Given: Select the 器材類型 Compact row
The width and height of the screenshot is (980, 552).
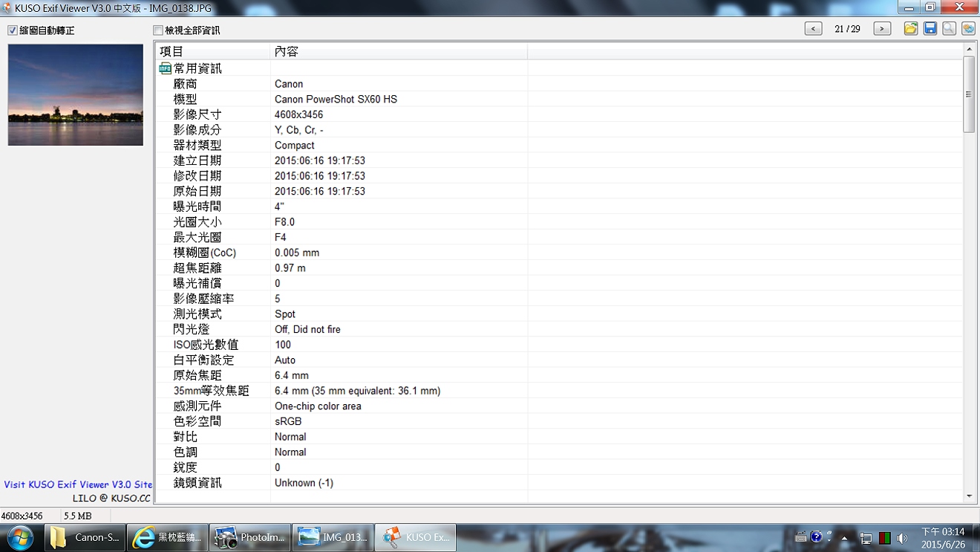Looking at the screenshot, I should (x=559, y=145).
